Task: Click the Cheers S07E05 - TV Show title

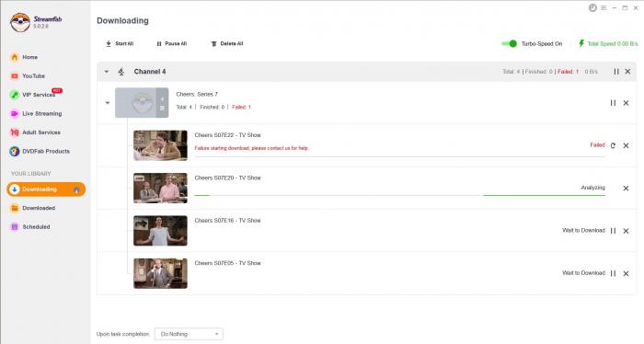Action: click(227, 263)
